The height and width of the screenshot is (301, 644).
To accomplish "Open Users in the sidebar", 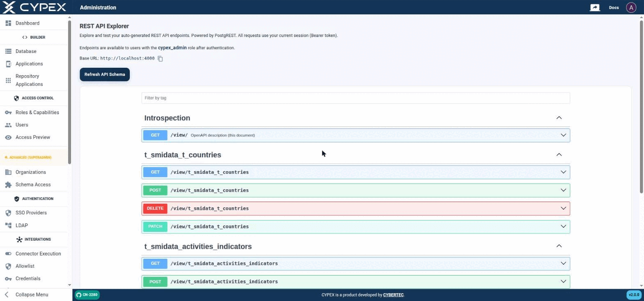I will coord(22,125).
